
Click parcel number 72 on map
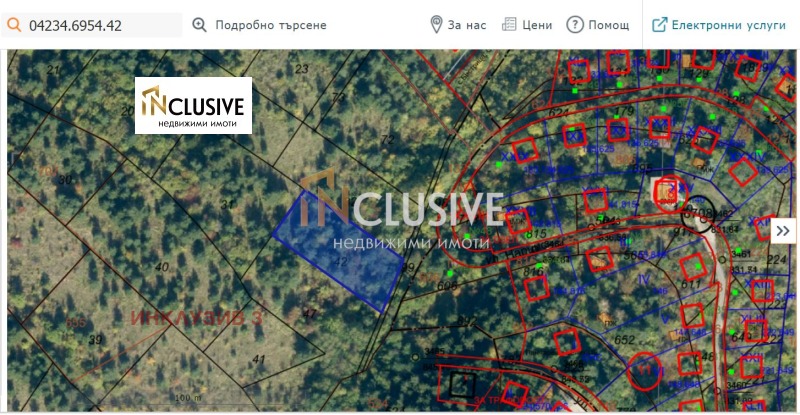pyautogui.click(x=388, y=139)
